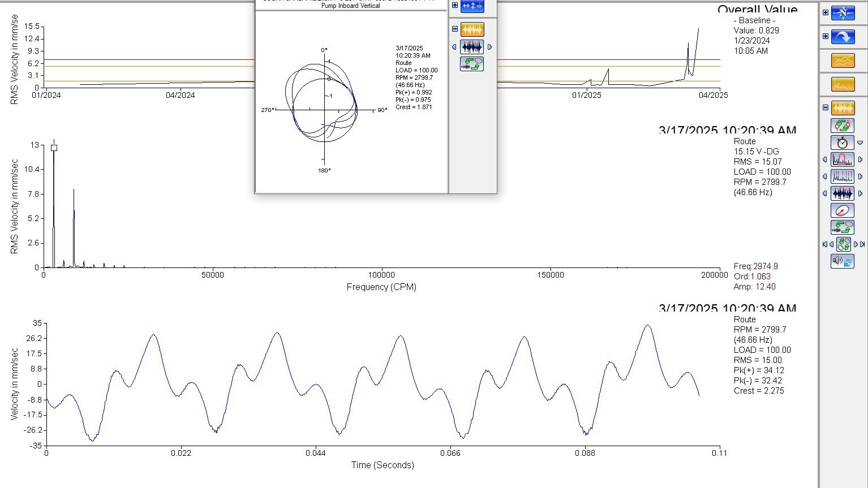Click orange waveform icon in right sidebar
This screenshot has height=488, width=868.
pyautogui.click(x=843, y=108)
